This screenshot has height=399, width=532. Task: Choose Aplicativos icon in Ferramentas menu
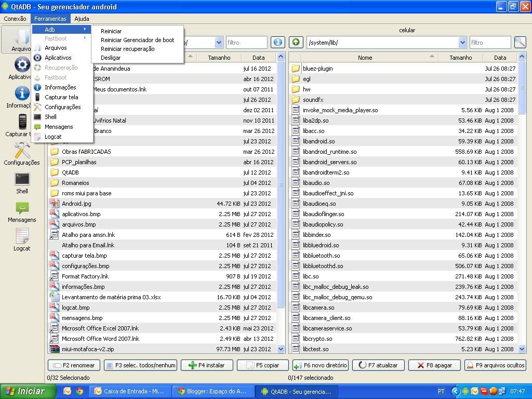(x=37, y=58)
